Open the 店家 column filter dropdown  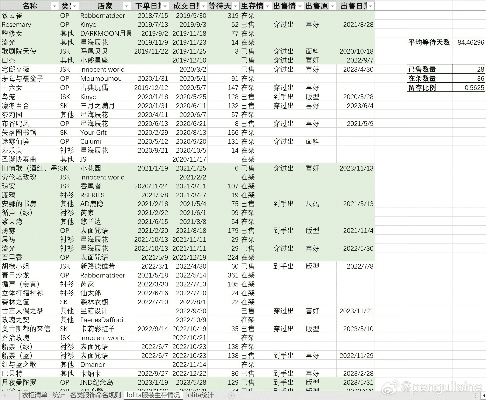[x=126, y=6]
